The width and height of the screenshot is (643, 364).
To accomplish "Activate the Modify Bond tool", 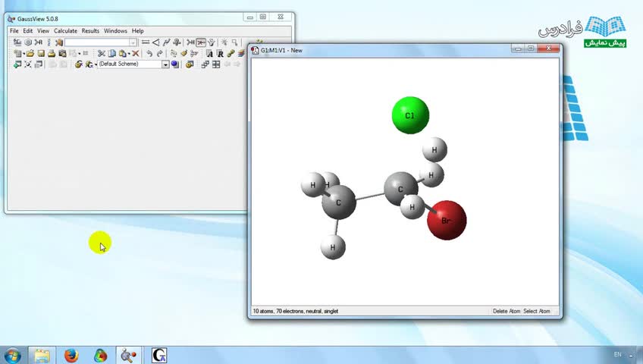I will point(146,42).
